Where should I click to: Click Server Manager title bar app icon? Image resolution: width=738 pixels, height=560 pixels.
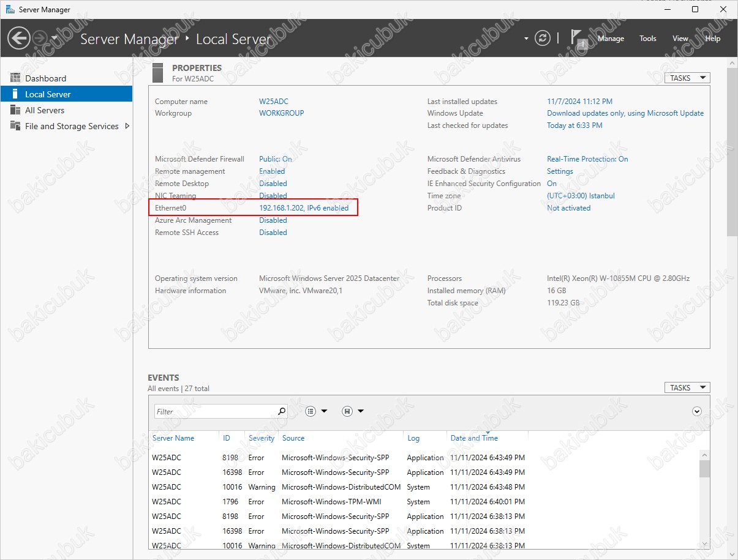(10, 9)
